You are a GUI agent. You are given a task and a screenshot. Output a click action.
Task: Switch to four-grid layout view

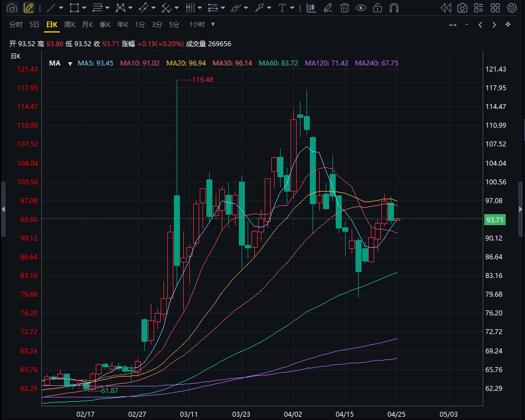[496, 8]
